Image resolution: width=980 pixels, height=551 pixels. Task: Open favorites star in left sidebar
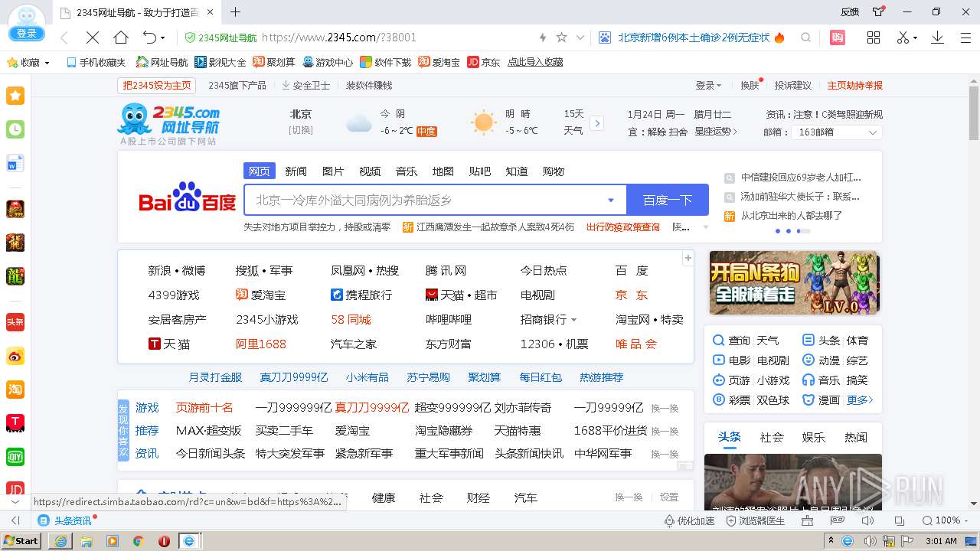point(15,96)
